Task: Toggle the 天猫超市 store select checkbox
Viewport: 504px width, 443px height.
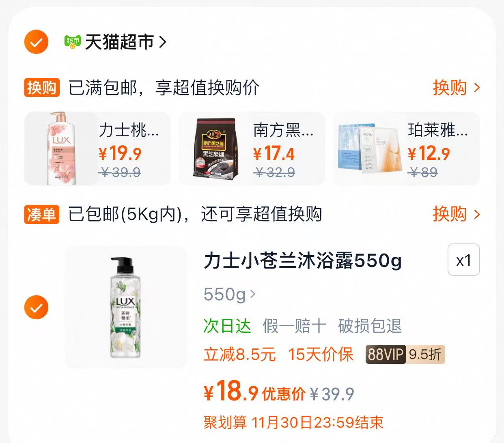Action: pos(36,42)
